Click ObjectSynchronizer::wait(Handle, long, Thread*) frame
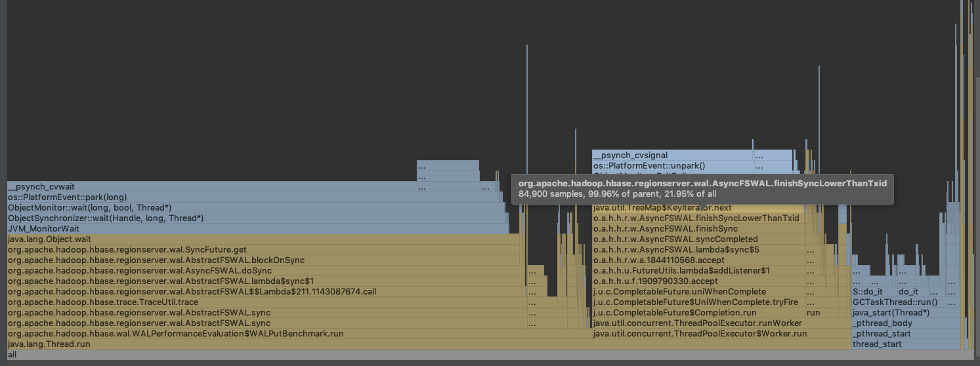This screenshot has height=366, width=980. click(257, 218)
